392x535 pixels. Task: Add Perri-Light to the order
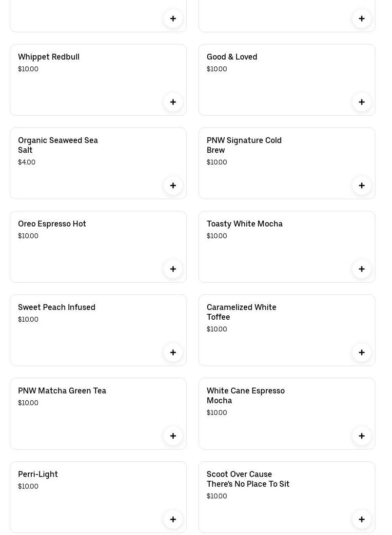[x=173, y=519]
